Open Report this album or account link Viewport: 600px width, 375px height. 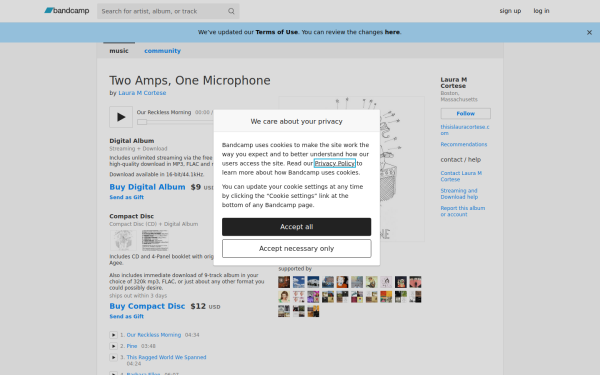(x=463, y=211)
